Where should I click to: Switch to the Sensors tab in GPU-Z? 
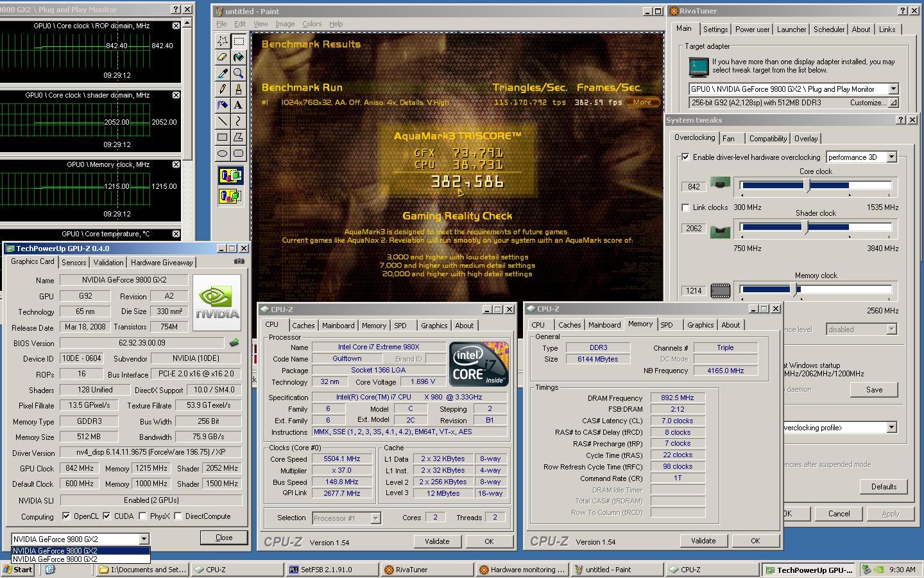coord(74,262)
